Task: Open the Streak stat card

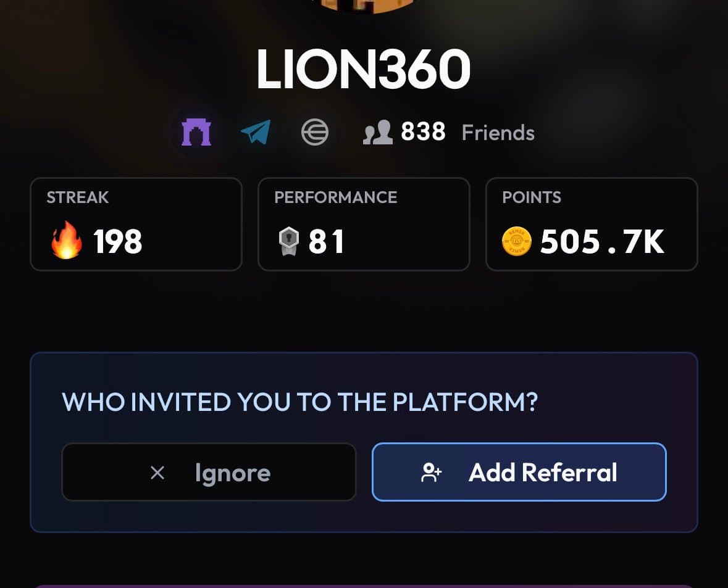Action: (x=136, y=224)
